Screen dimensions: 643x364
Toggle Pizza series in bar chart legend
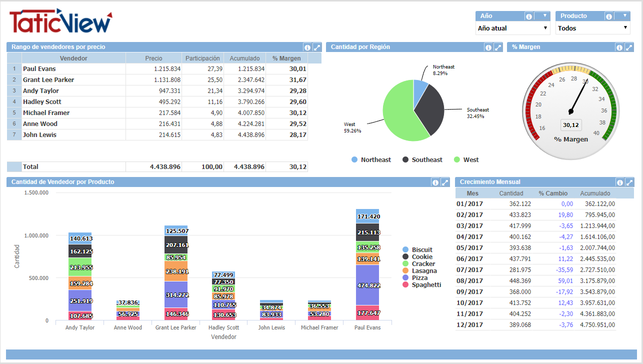(419, 277)
